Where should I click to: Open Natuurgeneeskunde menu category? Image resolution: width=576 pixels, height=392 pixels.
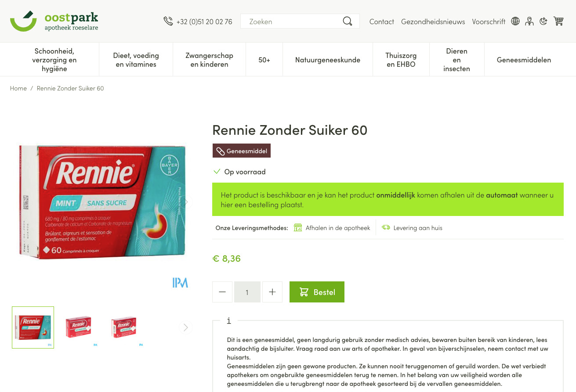coord(328,60)
